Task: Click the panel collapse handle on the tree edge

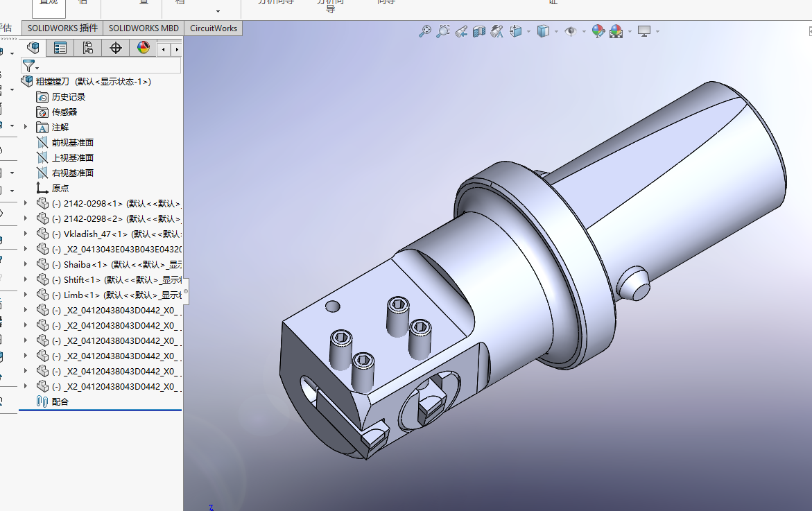Action: (x=185, y=293)
